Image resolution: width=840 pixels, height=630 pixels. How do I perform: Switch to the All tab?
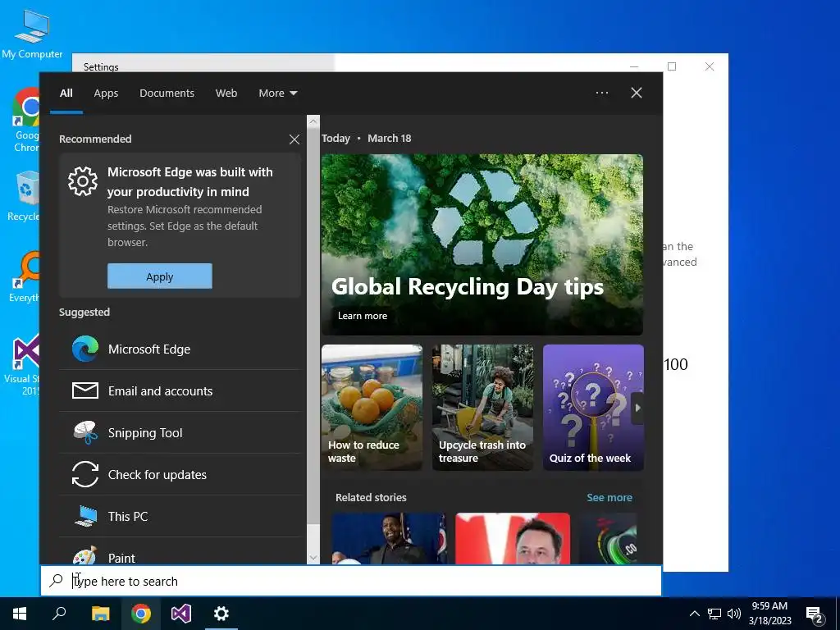tap(66, 94)
